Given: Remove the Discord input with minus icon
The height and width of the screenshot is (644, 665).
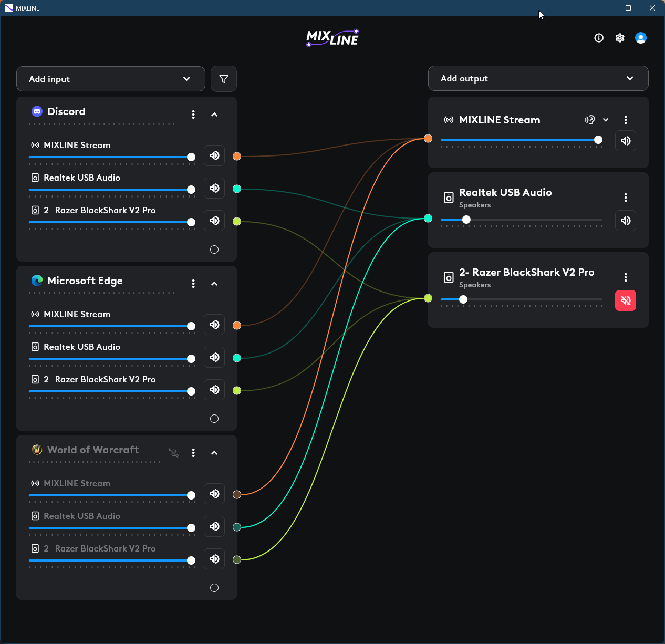Looking at the screenshot, I should click(214, 250).
